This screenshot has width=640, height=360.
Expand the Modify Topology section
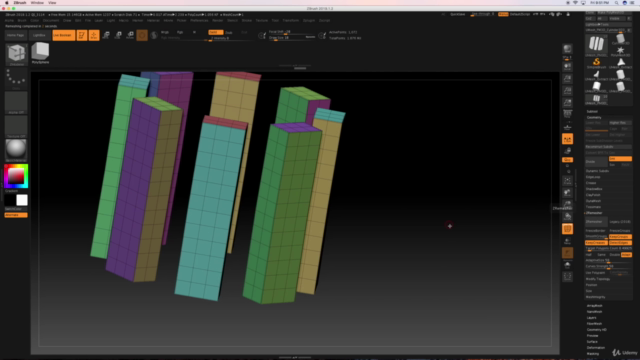pyautogui.click(x=598, y=279)
